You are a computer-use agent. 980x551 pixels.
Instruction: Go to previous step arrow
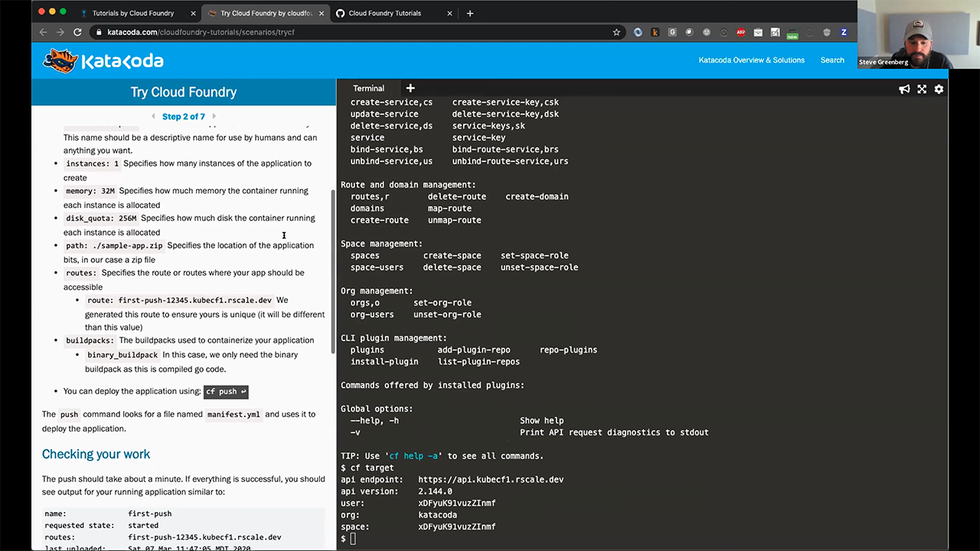[x=153, y=116]
